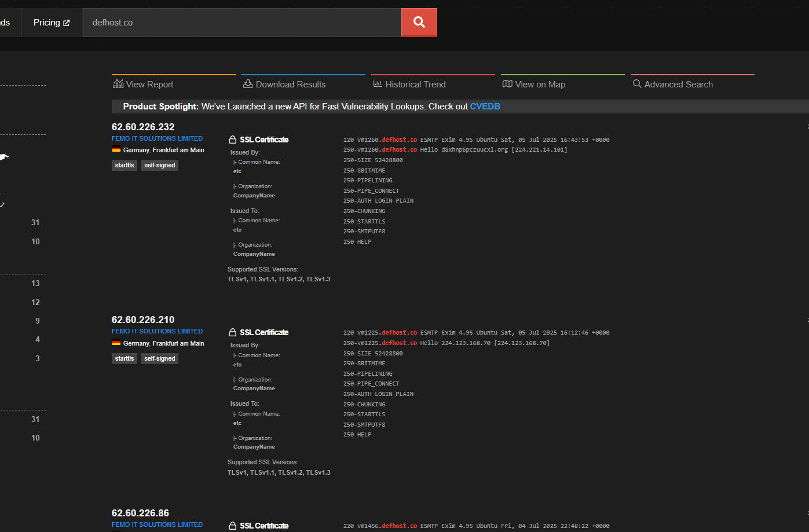Click the red search magnifier button
The width and height of the screenshot is (809, 532).
pos(419,22)
